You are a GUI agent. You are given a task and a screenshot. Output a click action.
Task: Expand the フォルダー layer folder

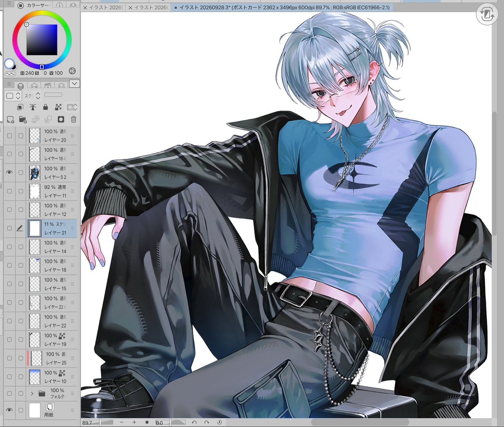point(32,394)
